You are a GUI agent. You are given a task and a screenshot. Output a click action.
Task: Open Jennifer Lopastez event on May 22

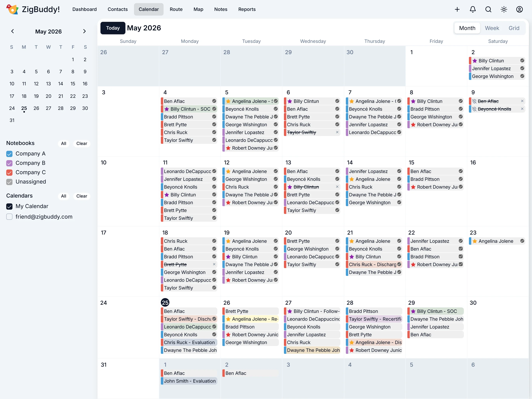click(436, 241)
